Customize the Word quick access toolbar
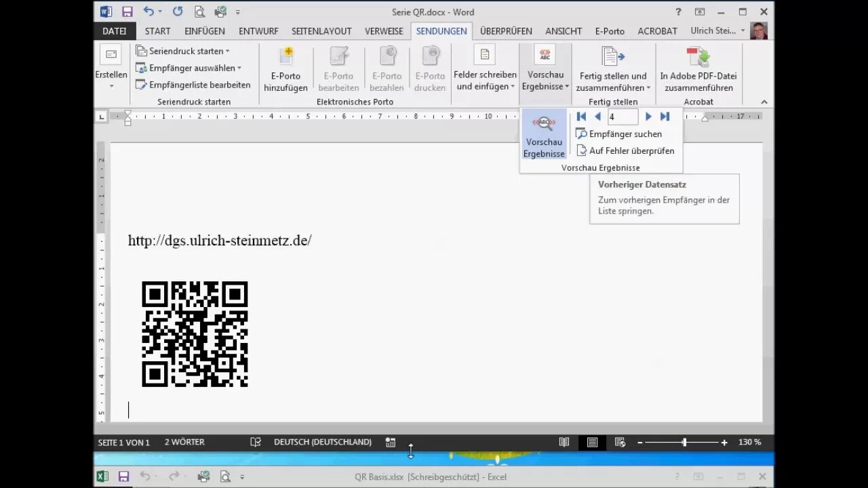The image size is (868, 488). tap(238, 12)
